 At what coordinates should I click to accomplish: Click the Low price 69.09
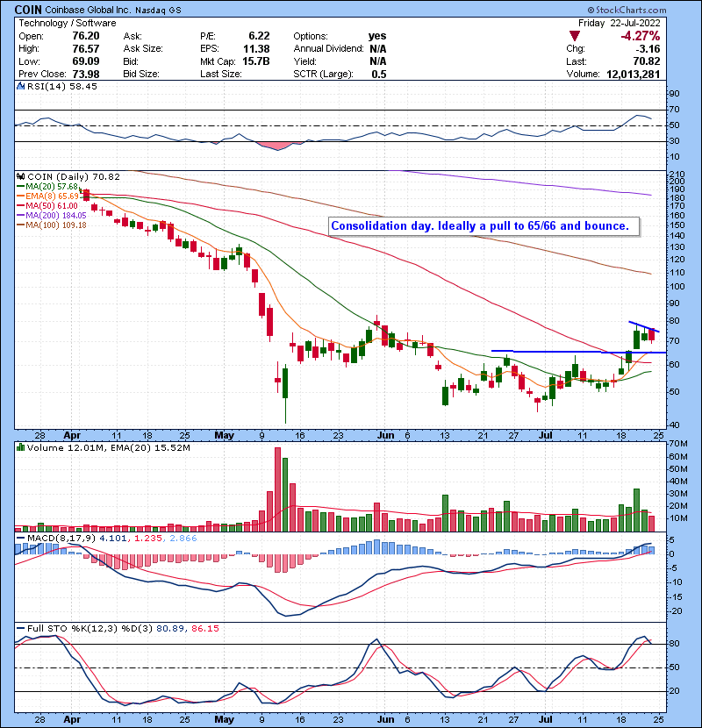coord(86,61)
